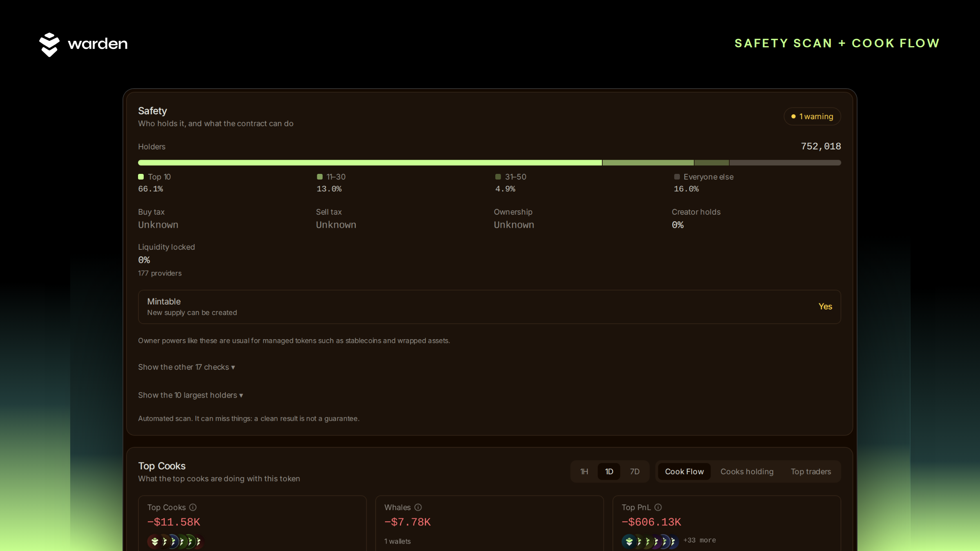Open the Top PnL info icon

pos(658,507)
